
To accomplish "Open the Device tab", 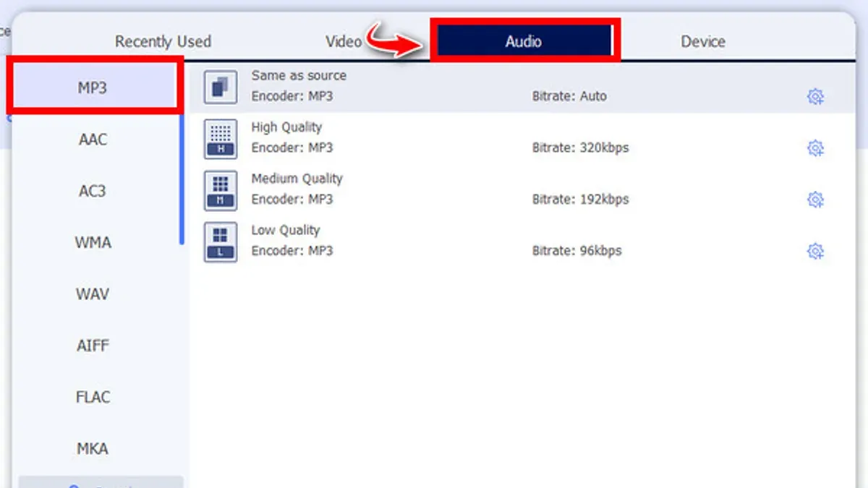I will click(x=703, y=41).
